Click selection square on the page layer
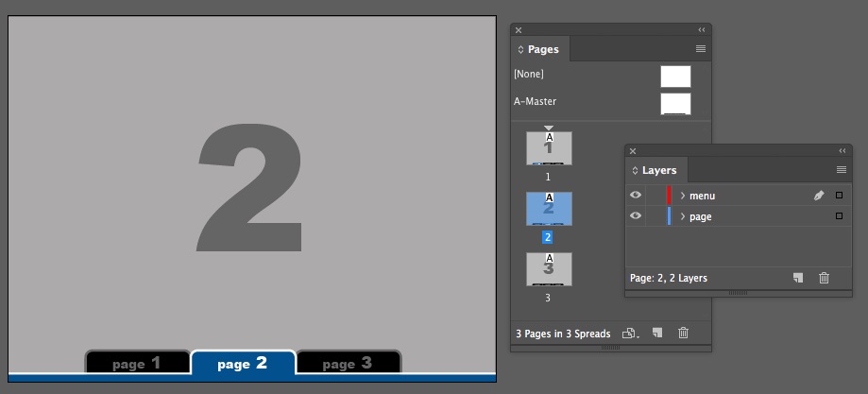868x394 pixels. pyautogui.click(x=839, y=216)
